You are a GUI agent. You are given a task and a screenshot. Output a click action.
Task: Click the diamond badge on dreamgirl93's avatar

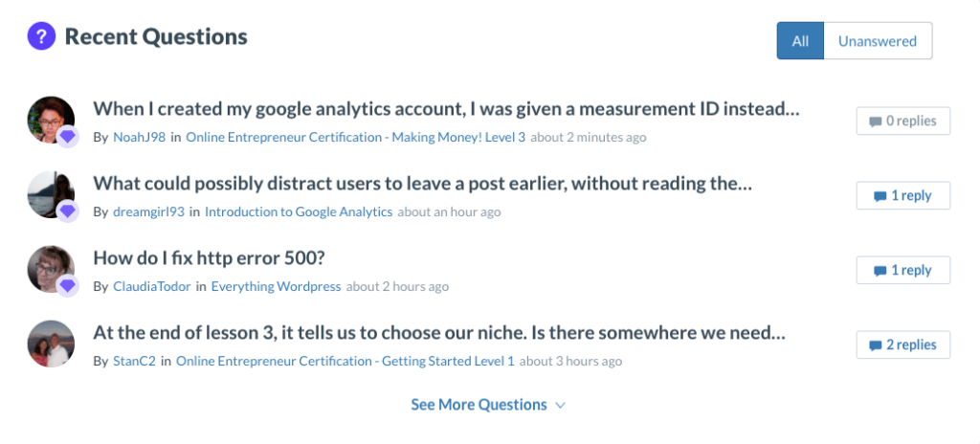pyautogui.click(x=67, y=211)
